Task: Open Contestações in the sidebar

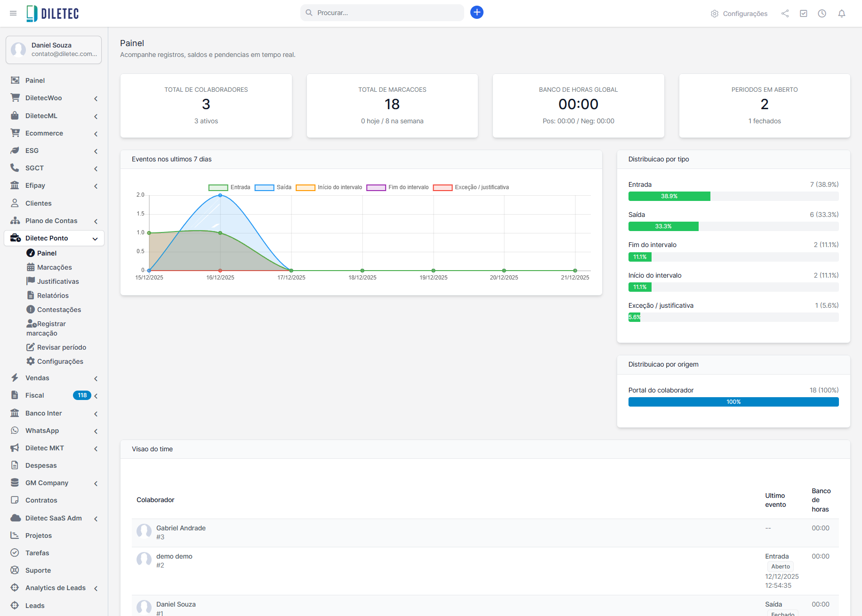Action: pos(59,310)
